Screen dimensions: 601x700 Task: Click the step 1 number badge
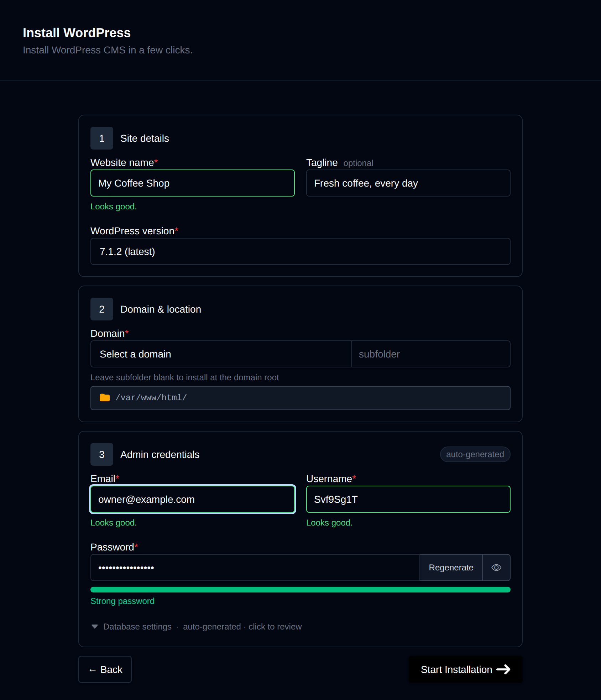click(102, 138)
